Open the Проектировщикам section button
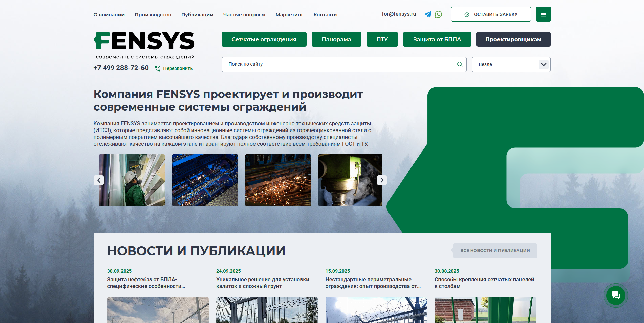The image size is (644, 323). point(513,39)
